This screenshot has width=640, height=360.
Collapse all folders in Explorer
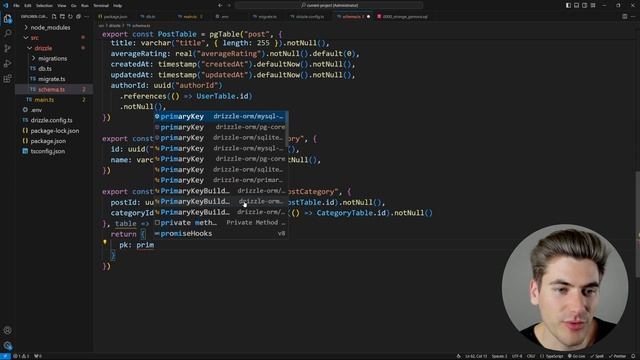tap(78, 17)
